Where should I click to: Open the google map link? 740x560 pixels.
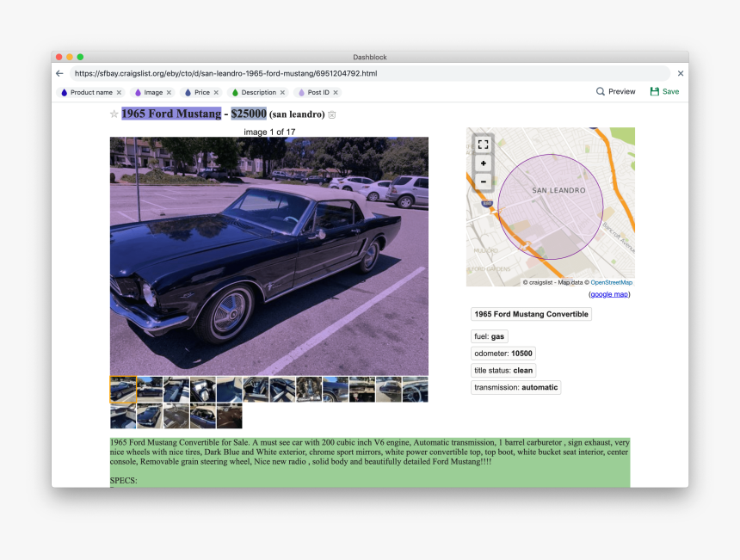[609, 294]
